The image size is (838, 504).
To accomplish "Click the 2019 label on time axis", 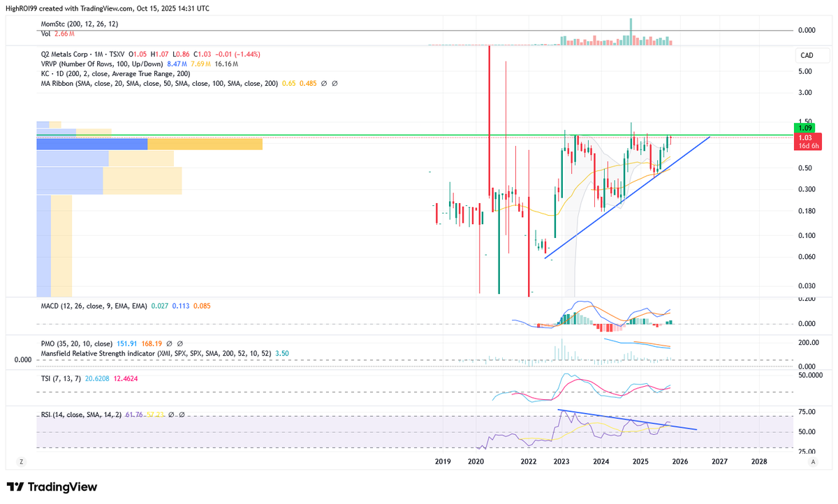I will coord(443,461).
